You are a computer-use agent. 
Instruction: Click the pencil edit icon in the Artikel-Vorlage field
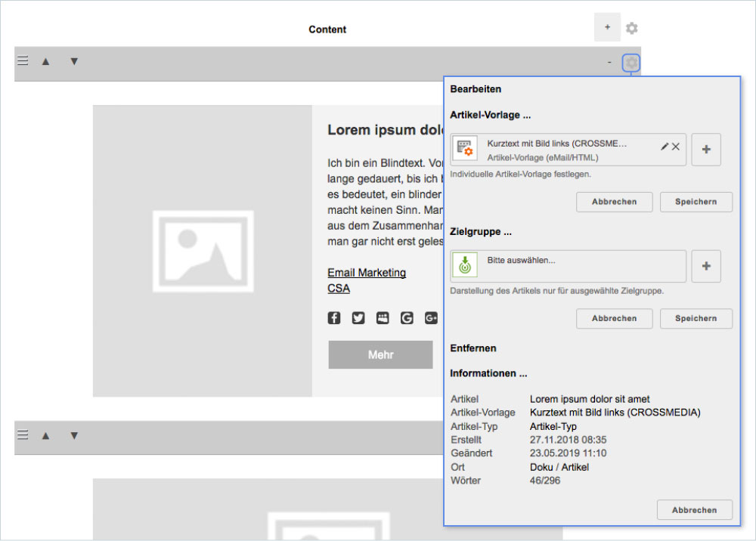[x=665, y=147]
